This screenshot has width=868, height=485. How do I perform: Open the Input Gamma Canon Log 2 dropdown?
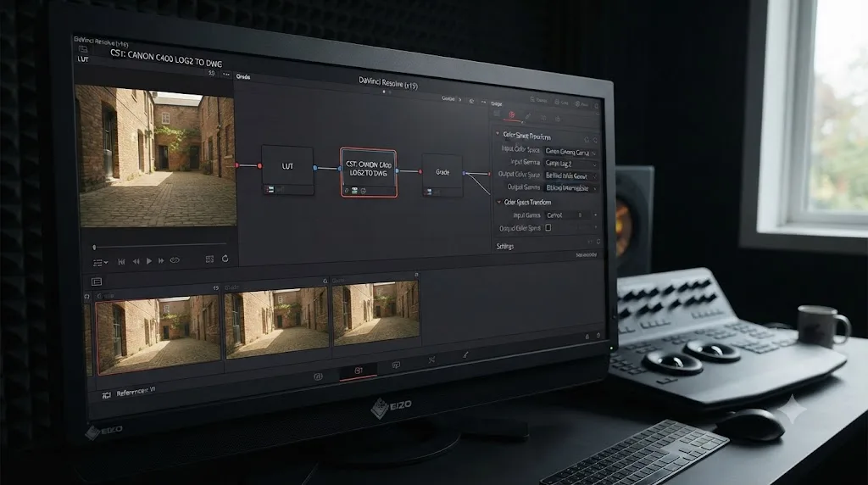click(570, 164)
